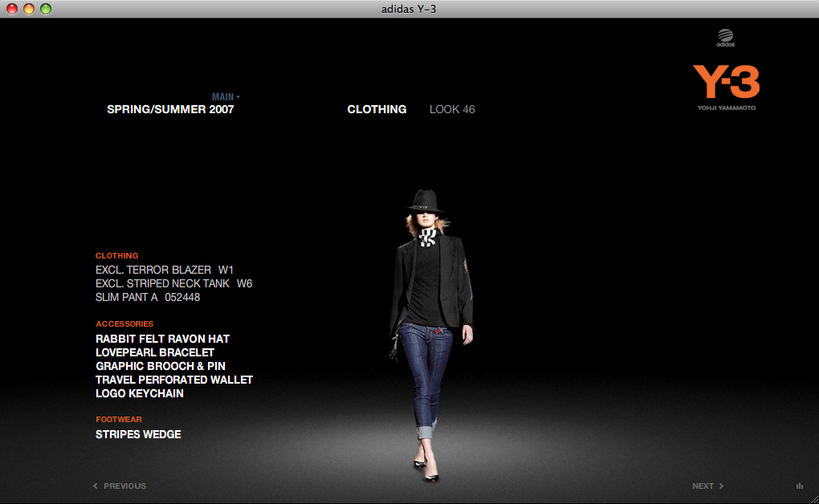This screenshot has width=819, height=504.
Task: Close the adidas Y-3 window
Action: click(12, 9)
